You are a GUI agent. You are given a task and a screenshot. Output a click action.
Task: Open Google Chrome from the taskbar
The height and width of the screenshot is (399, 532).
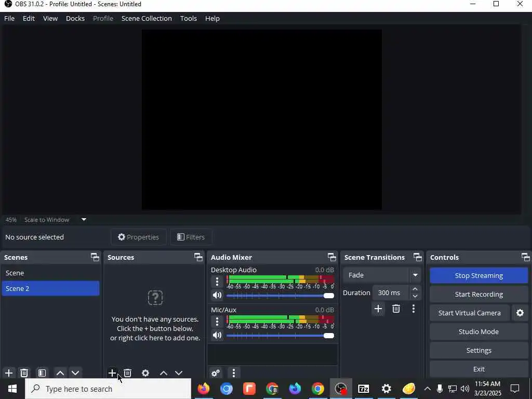[318, 389]
